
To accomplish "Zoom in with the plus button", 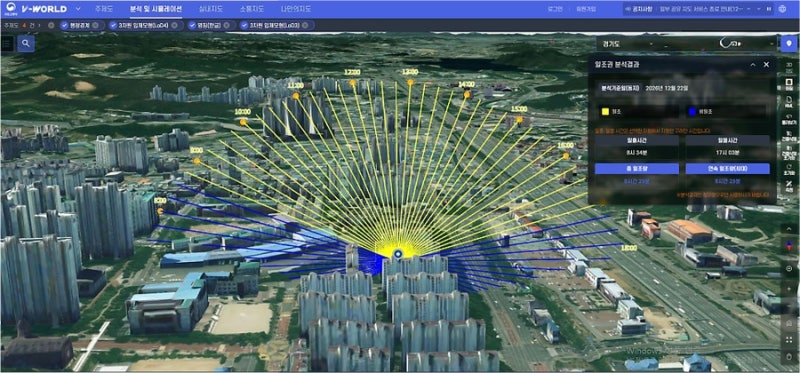I will pos(789,289).
